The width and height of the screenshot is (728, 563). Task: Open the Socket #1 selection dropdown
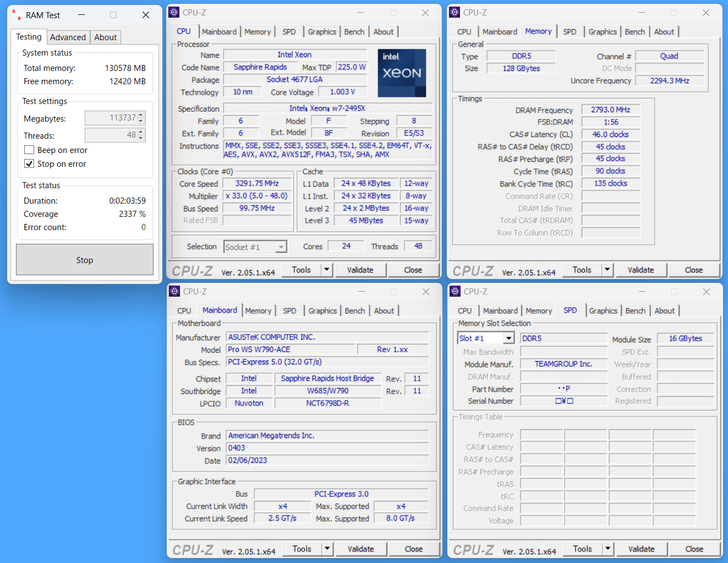(x=281, y=247)
